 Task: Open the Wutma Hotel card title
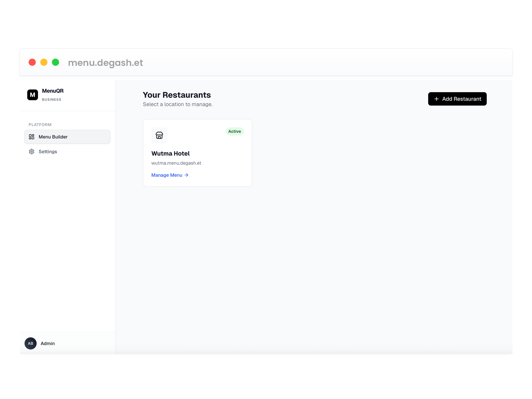tap(171, 154)
